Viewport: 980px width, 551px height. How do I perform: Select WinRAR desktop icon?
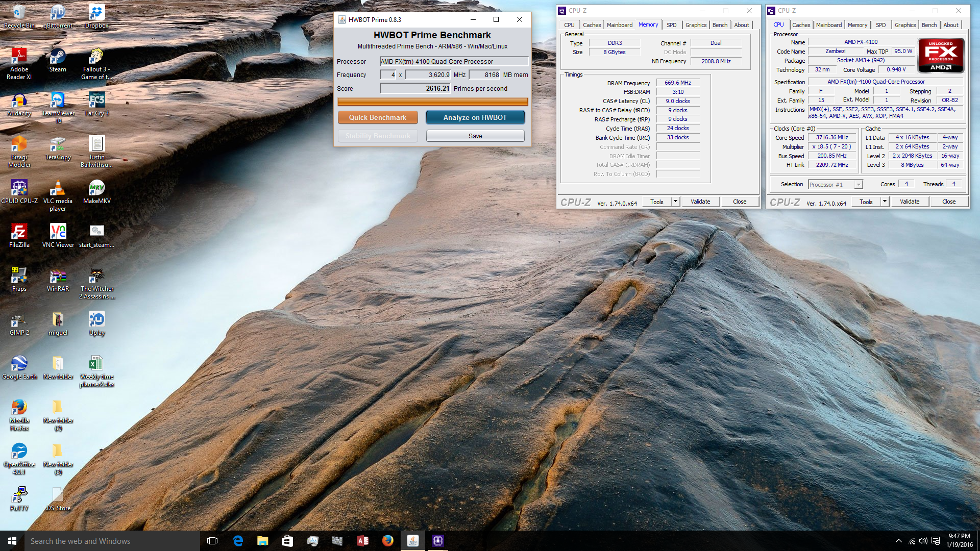[x=58, y=280]
